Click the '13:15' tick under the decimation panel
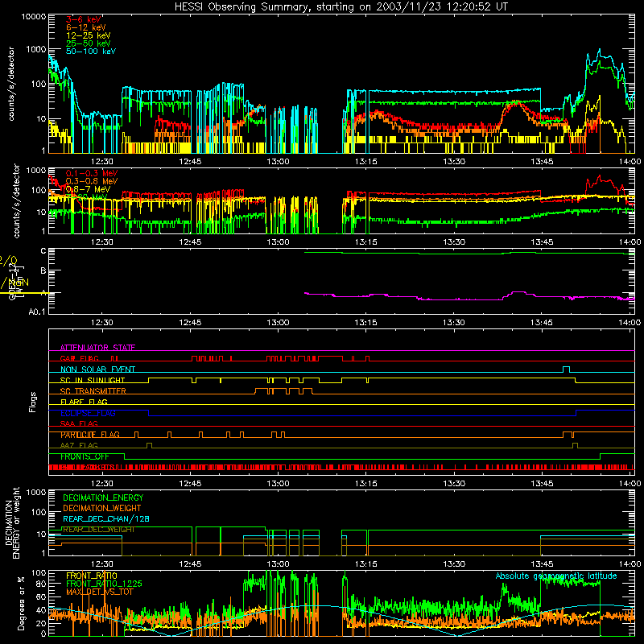 pos(366,564)
